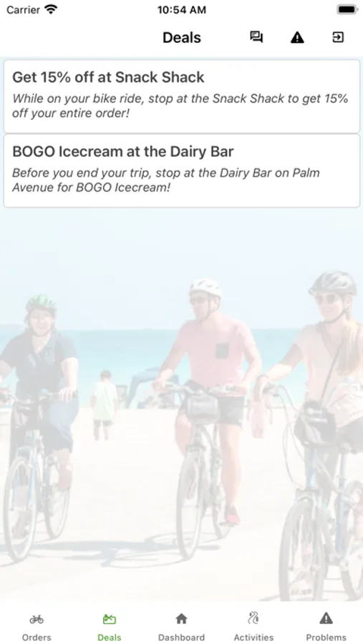The height and width of the screenshot is (644, 363).
Task: Open the chat messages icon in header
Action: point(256,37)
